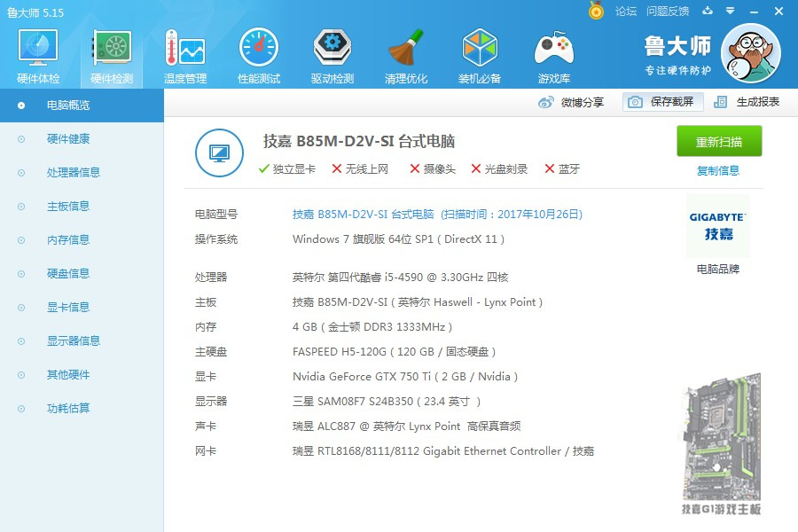This screenshot has height=532, width=798.
Task: Click the 鲁大师 mascot avatar
Action: pos(751,53)
